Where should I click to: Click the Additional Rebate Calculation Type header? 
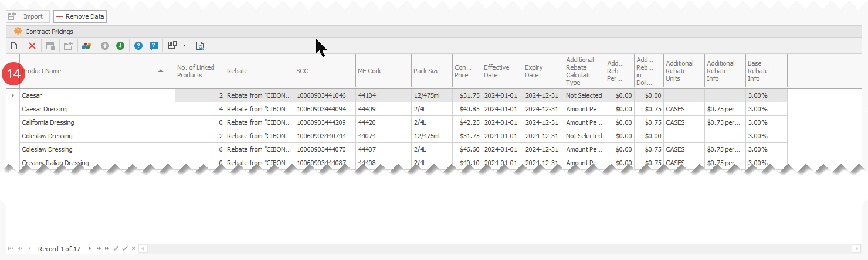[x=584, y=71]
